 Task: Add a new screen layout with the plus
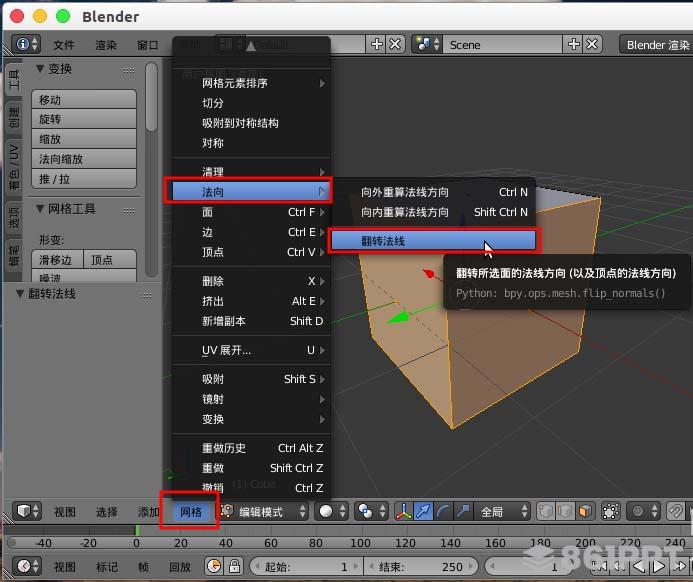[377, 44]
